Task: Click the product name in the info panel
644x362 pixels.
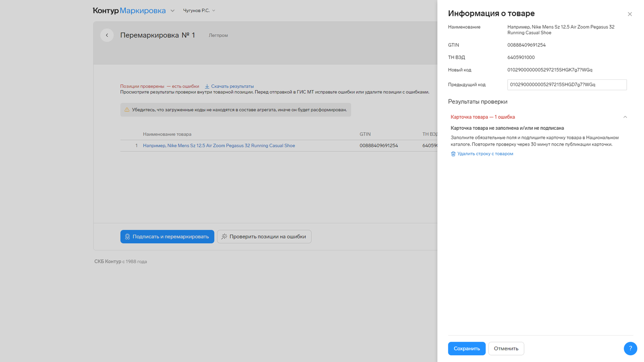Action: tap(561, 30)
